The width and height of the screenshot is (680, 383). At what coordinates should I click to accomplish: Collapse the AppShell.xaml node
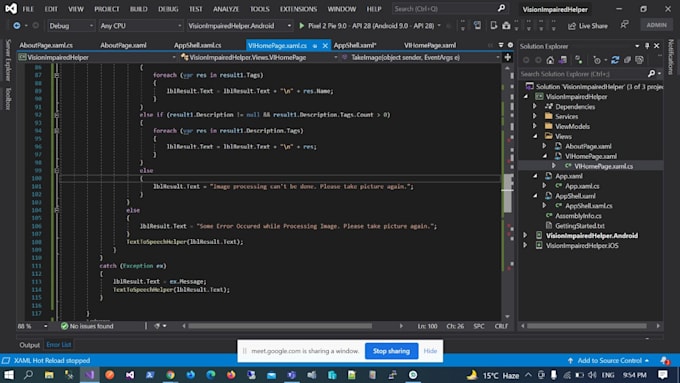(x=535, y=196)
